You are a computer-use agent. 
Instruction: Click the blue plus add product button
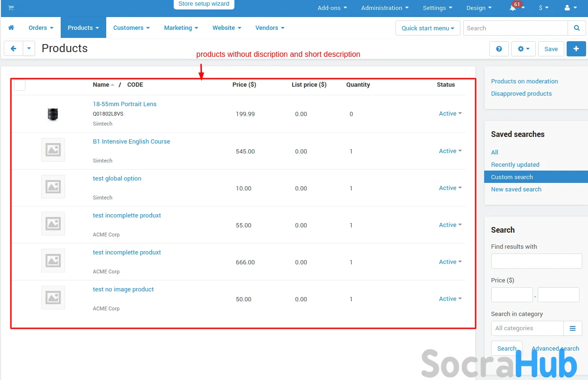point(576,49)
